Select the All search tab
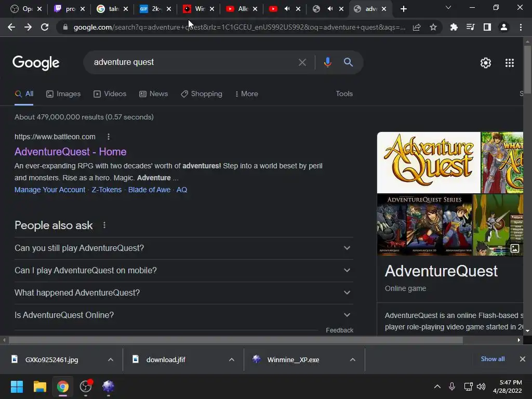 click(24, 94)
